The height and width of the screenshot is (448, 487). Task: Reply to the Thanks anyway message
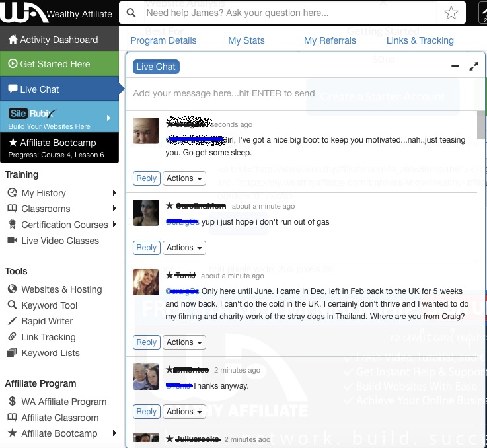click(147, 412)
